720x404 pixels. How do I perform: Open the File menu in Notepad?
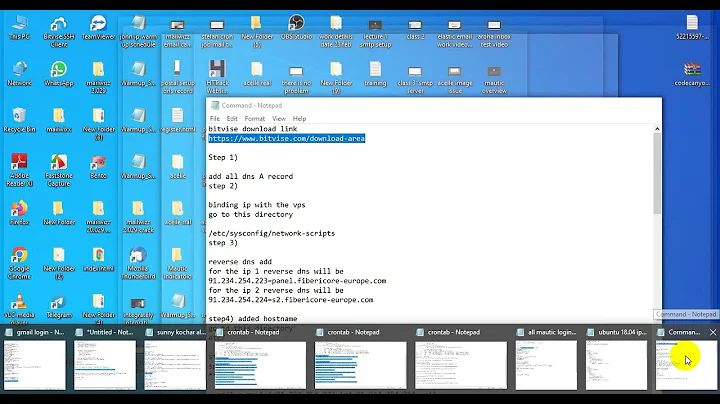click(214, 118)
